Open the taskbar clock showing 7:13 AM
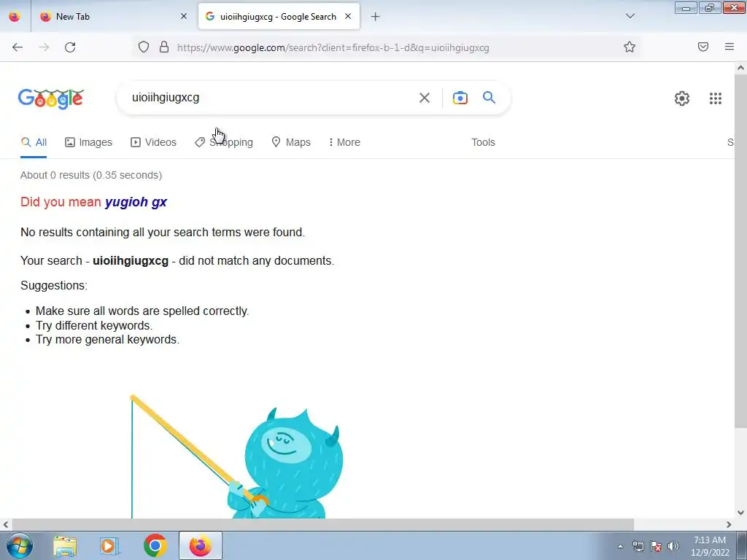The height and width of the screenshot is (560, 747). [x=710, y=546]
